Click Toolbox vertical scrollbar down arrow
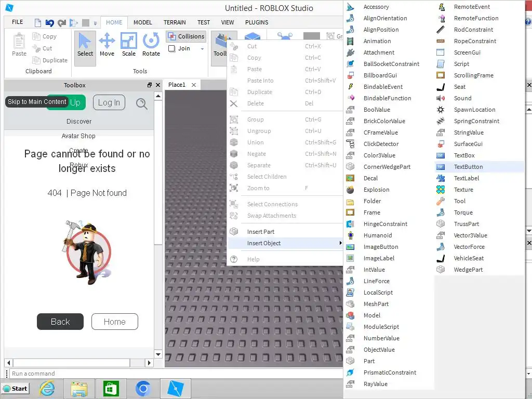Viewport: 532px width, 399px height. click(x=158, y=354)
